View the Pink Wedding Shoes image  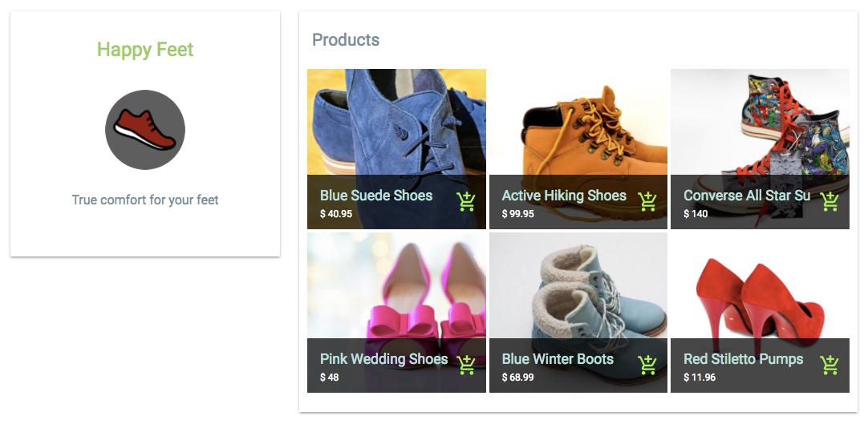pos(396,285)
